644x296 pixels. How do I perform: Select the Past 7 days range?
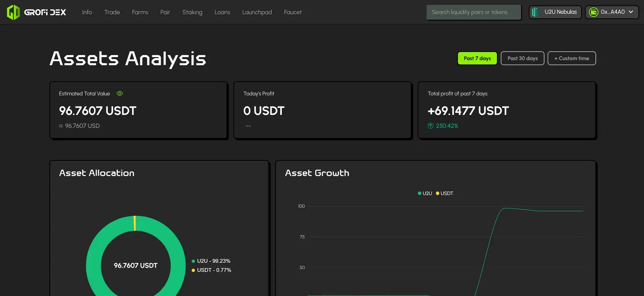[x=477, y=58]
